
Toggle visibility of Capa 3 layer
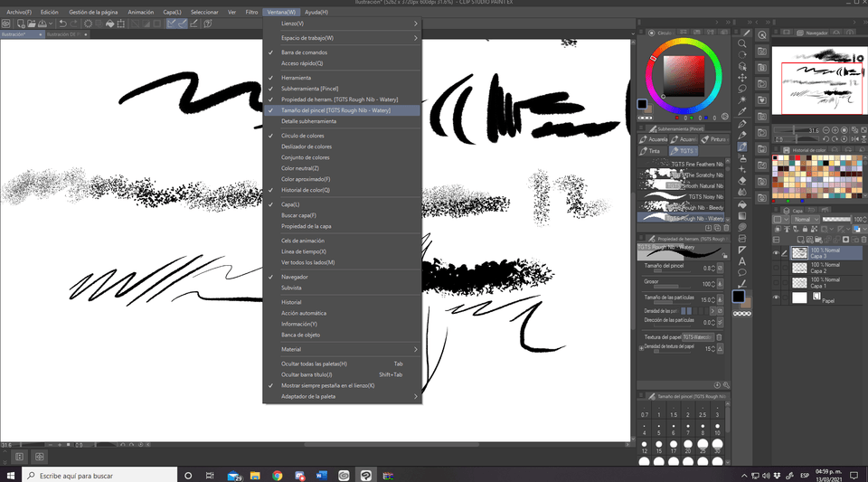(776, 253)
